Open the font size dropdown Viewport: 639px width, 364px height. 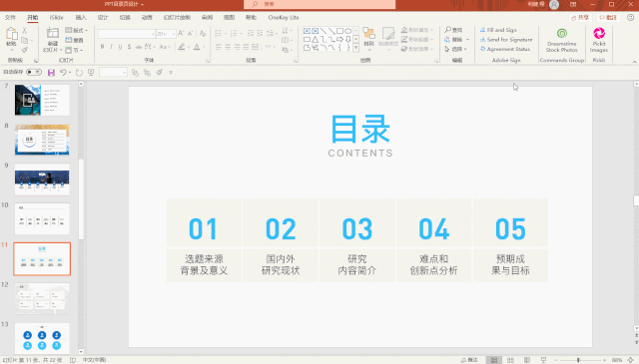[x=174, y=34]
